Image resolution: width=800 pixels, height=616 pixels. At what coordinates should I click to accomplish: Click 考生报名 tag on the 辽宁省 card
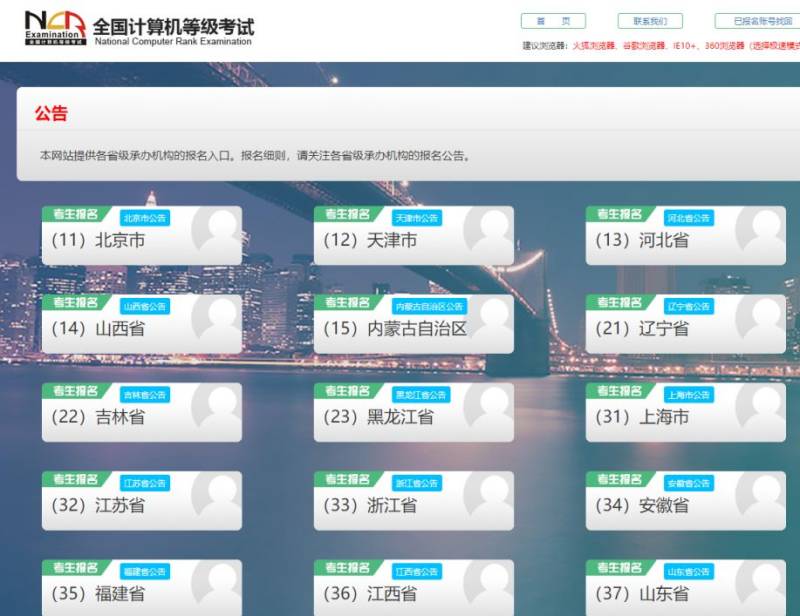tap(619, 302)
